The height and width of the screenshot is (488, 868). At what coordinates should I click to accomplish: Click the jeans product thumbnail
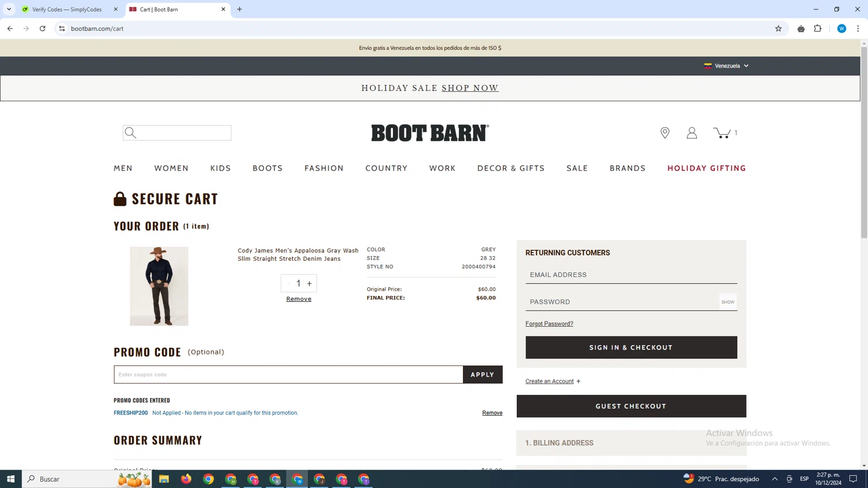point(159,286)
